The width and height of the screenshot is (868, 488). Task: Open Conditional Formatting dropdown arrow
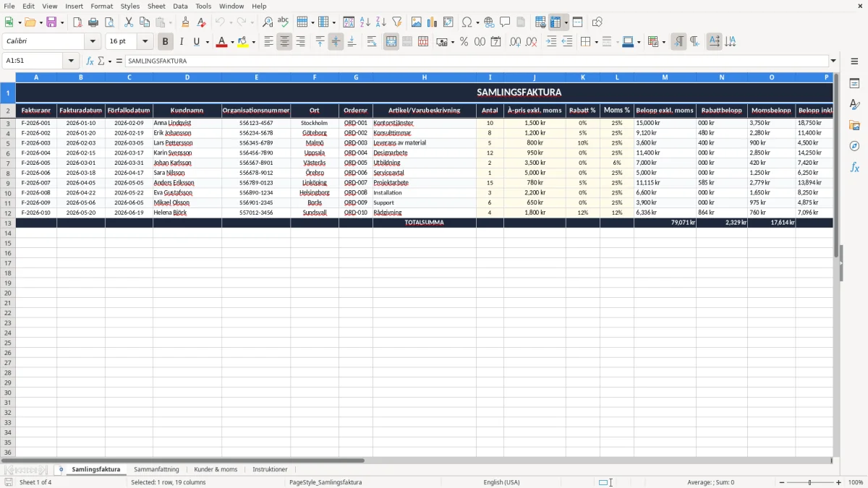663,42
